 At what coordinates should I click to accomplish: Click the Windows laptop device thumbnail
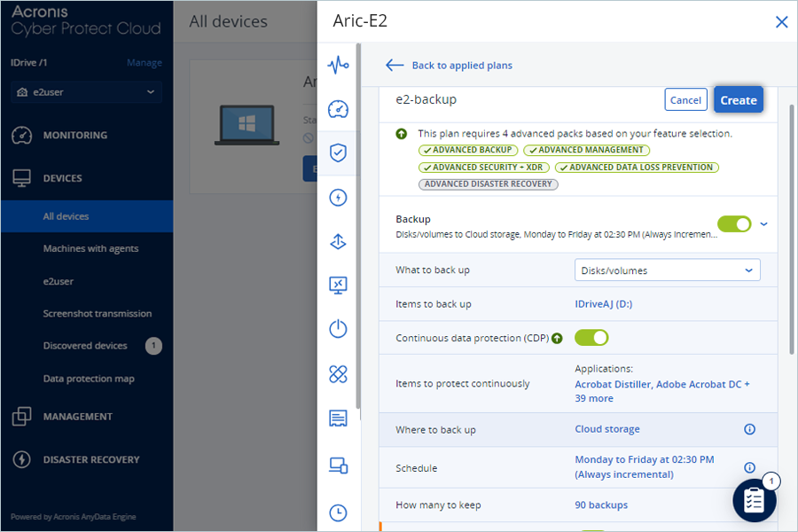click(x=246, y=125)
